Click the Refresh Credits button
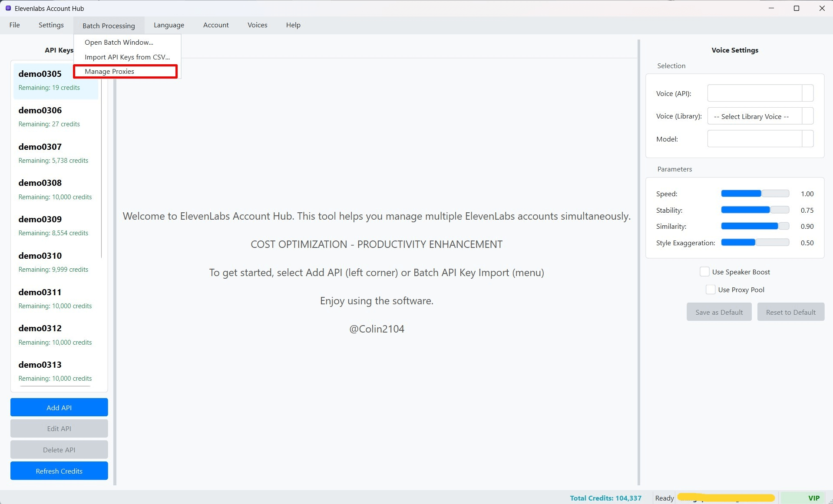Viewport: 833px width, 504px height. pos(59,471)
